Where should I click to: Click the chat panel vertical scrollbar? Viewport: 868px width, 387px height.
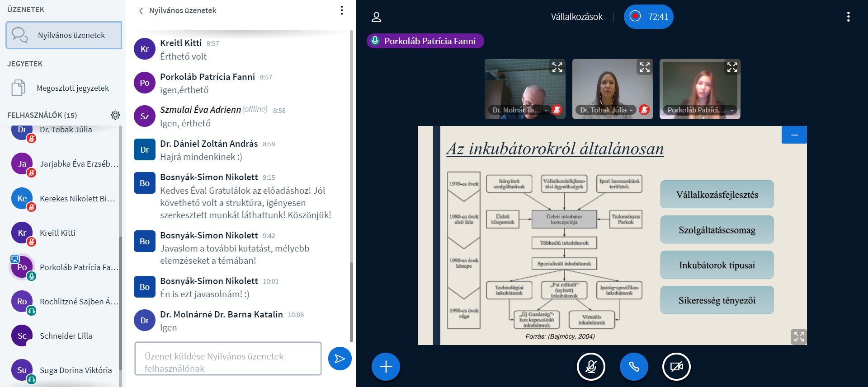351,181
